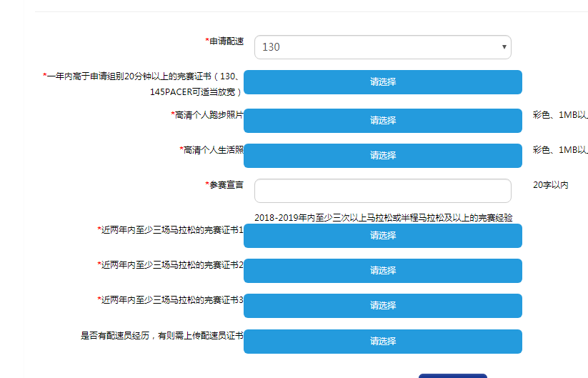Click the 高清个人生活照 label
Image resolution: width=588 pixels, height=378 pixels.
coord(211,150)
